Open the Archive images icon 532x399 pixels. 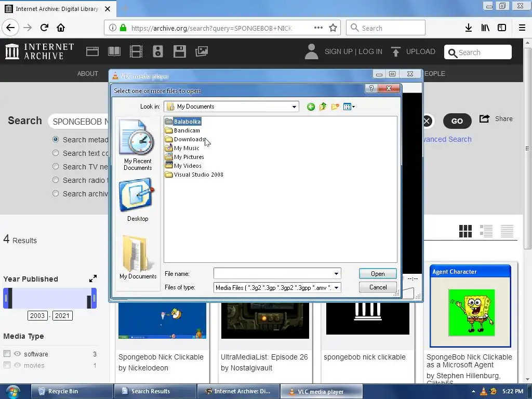(202, 51)
